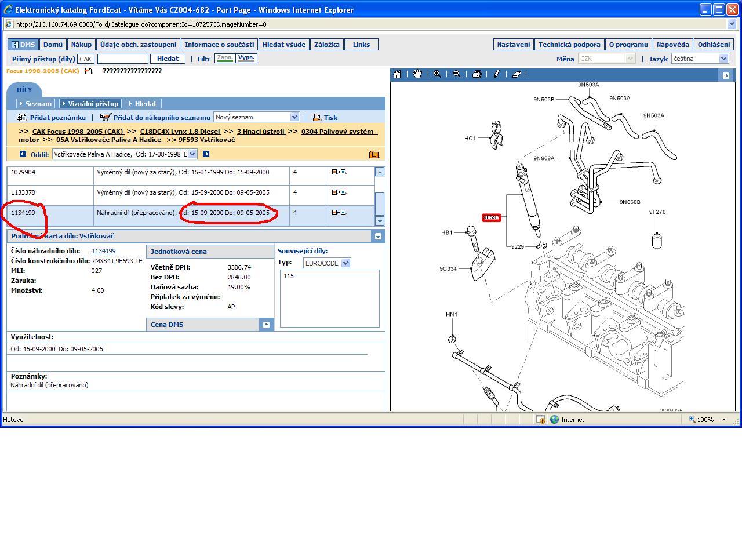Open the Nový seznam dropdown
Screen dimensions: 742x560
(x=294, y=117)
